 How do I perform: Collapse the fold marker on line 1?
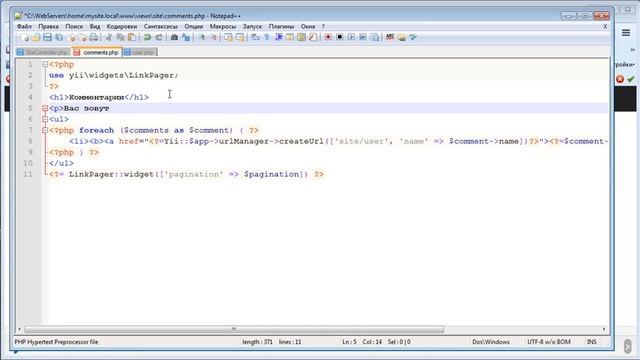(45, 64)
